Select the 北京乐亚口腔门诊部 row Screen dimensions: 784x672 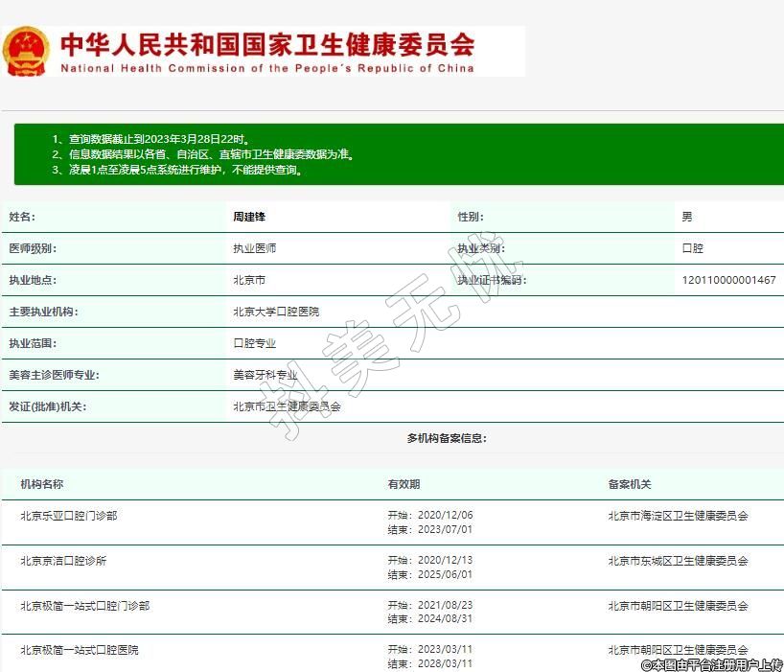pos(69,516)
